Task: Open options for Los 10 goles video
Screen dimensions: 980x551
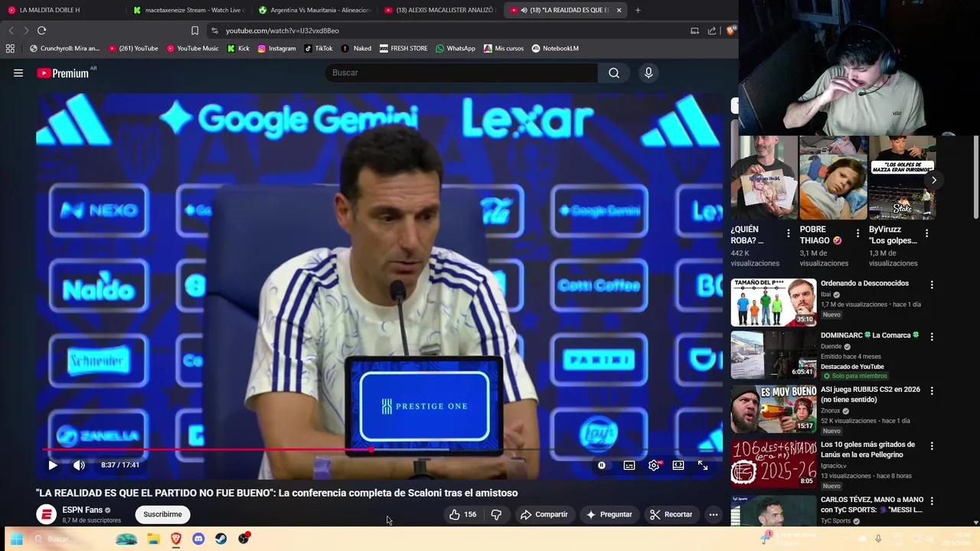Action: point(932,445)
